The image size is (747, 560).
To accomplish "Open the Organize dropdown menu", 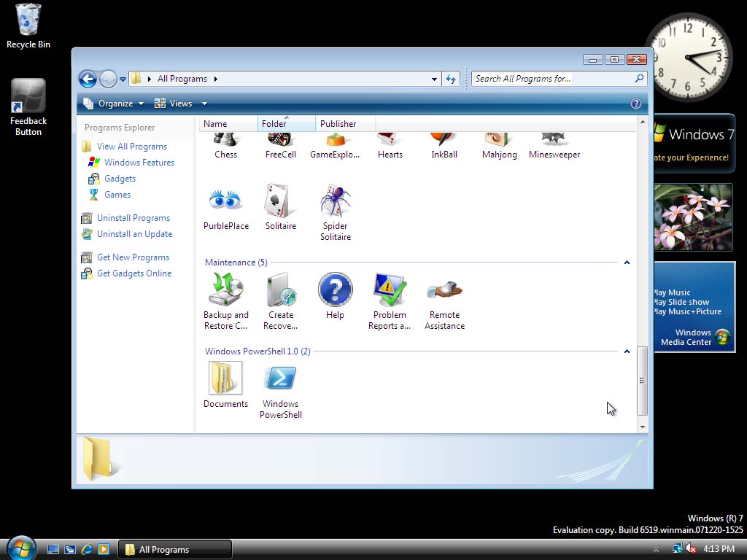I will pyautogui.click(x=114, y=104).
